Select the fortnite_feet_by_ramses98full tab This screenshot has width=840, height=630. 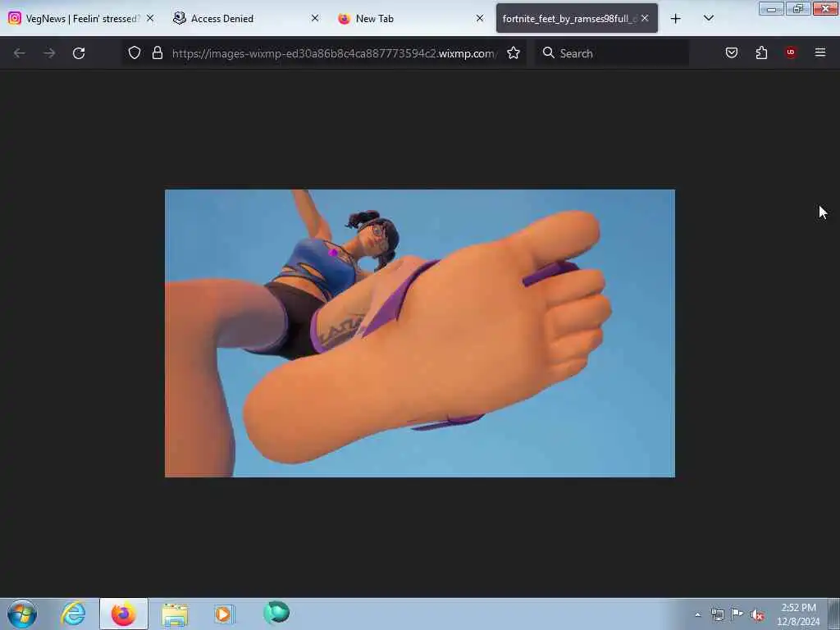[x=577, y=18]
